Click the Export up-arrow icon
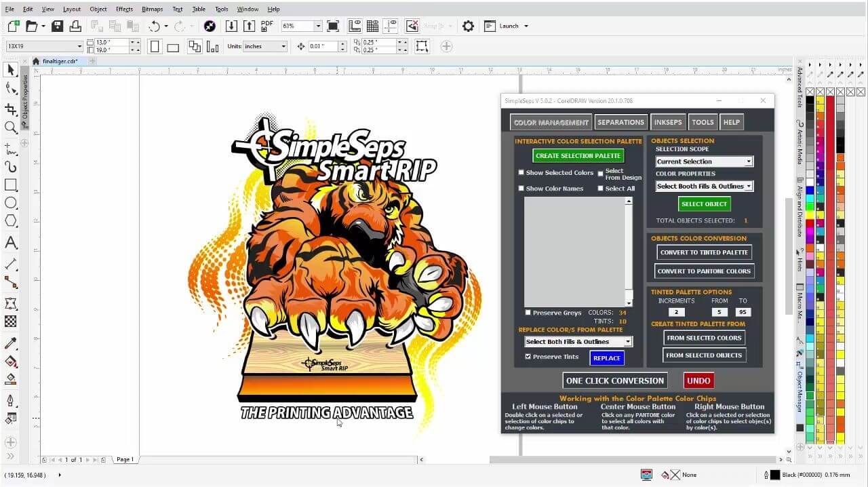 click(249, 26)
